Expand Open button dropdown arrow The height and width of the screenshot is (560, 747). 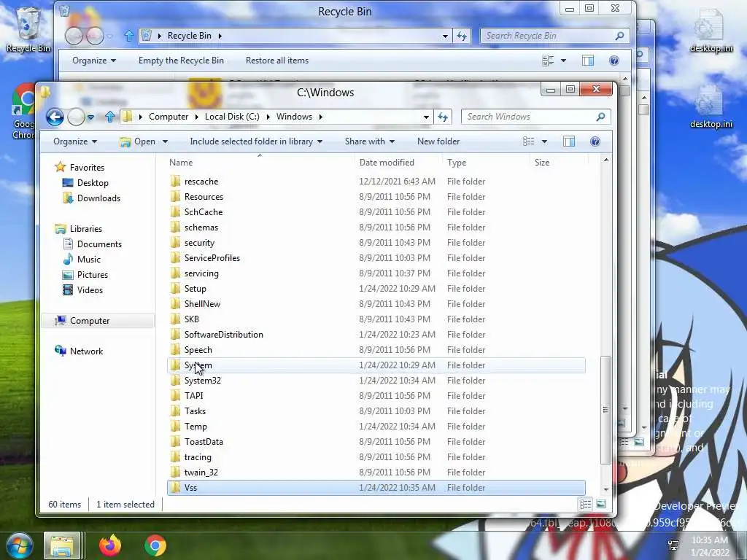[x=165, y=141]
